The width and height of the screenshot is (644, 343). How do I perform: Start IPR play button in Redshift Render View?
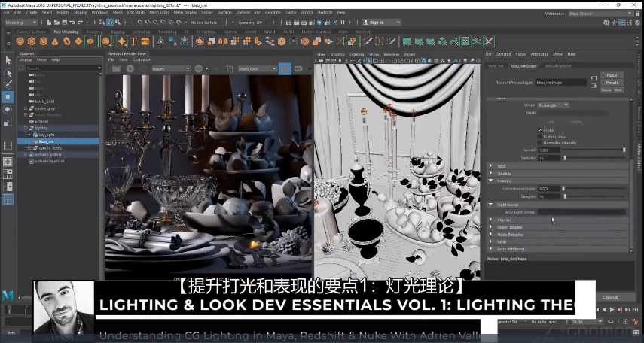[x=130, y=69]
